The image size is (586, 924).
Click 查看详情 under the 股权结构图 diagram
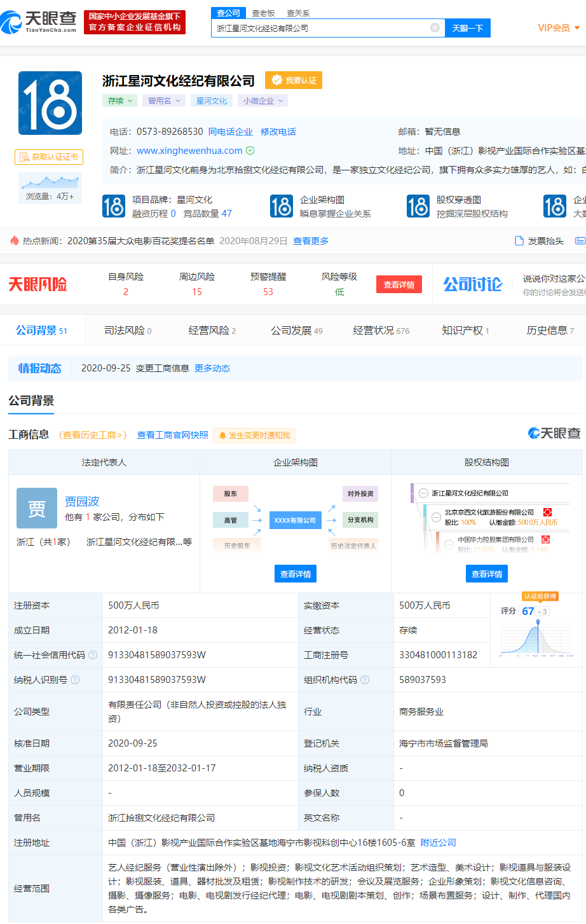tap(487, 574)
